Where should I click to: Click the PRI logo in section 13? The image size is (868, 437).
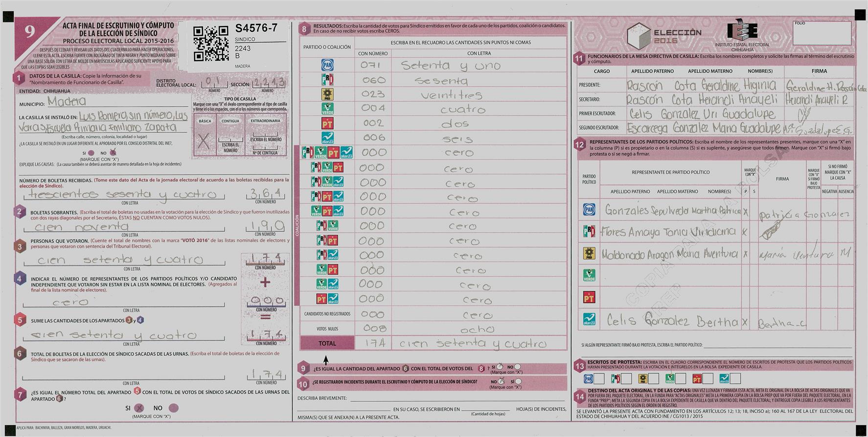click(x=616, y=379)
